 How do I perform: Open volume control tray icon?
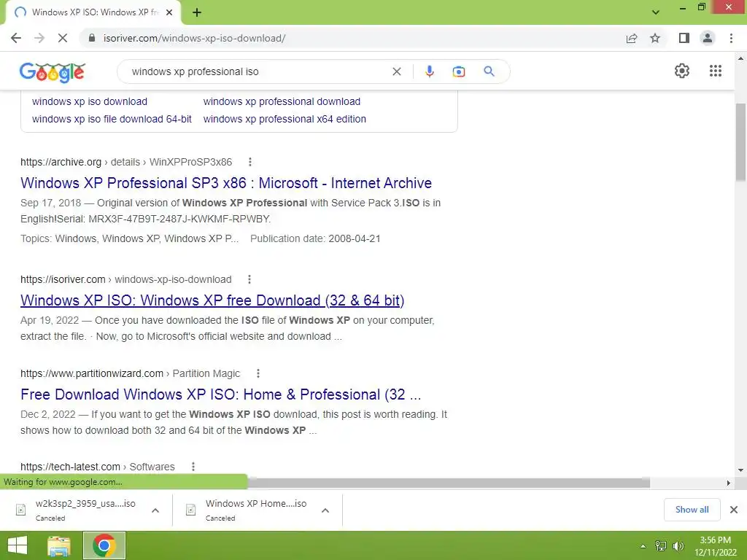[678, 546]
